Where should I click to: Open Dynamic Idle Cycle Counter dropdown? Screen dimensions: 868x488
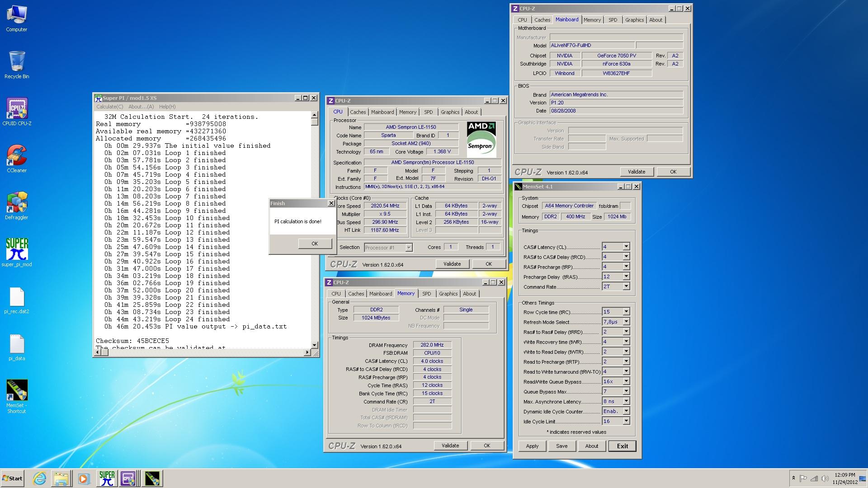point(626,411)
